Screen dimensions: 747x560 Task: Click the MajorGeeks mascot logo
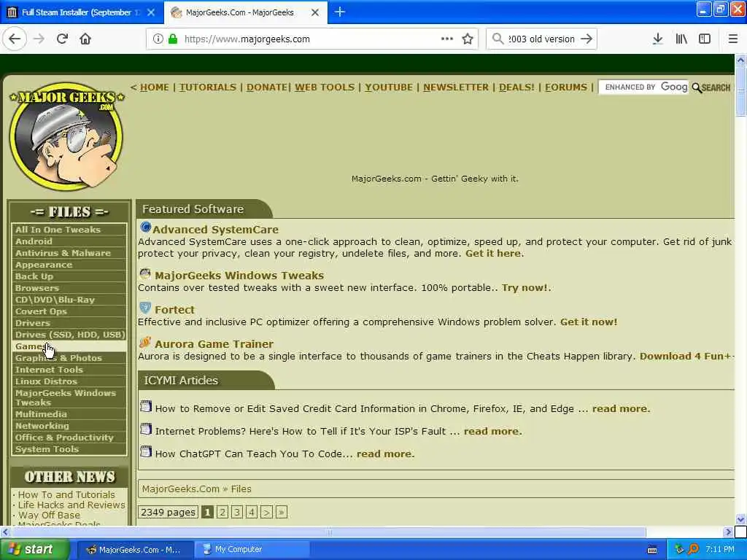click(x=66, y=136)
